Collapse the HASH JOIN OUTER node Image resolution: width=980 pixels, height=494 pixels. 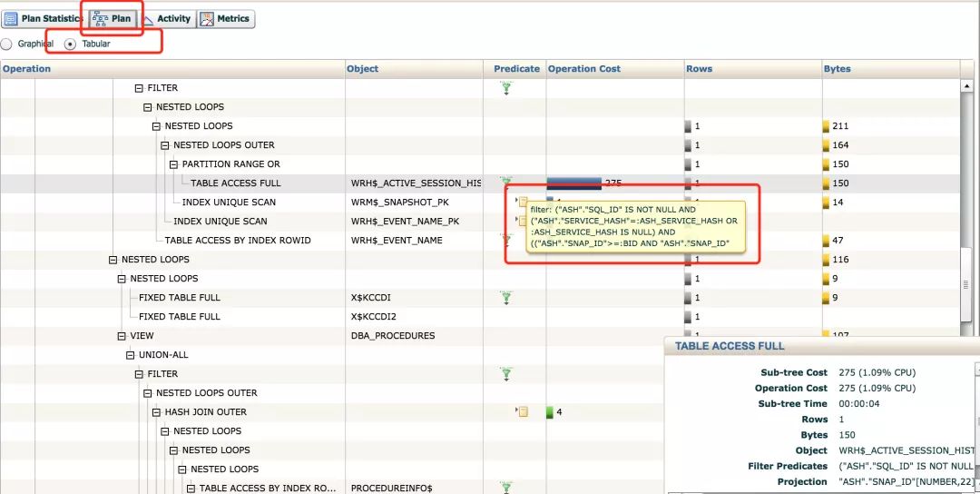(156, 412)
